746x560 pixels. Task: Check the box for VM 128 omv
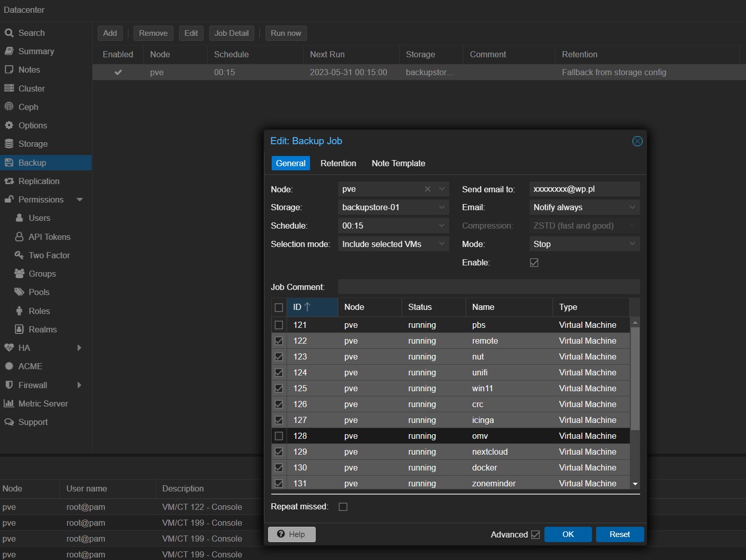[279, 436]
